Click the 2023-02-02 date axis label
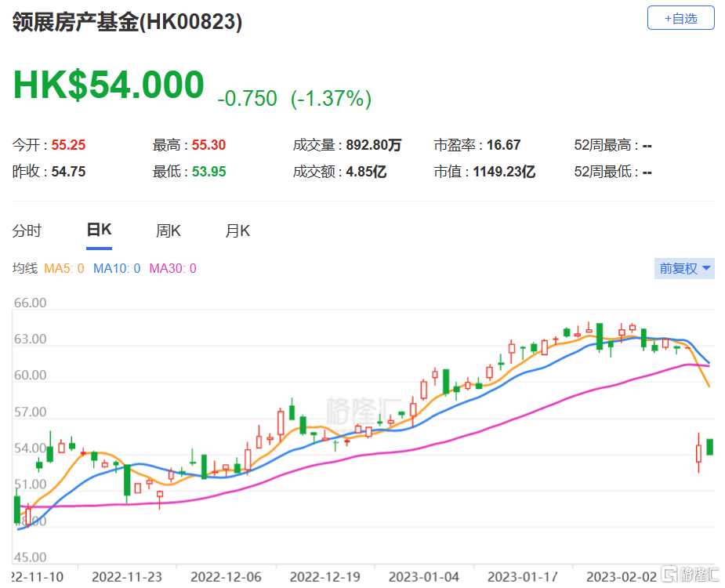This screenshot has height=588, width=725. (x=622, y=577)
